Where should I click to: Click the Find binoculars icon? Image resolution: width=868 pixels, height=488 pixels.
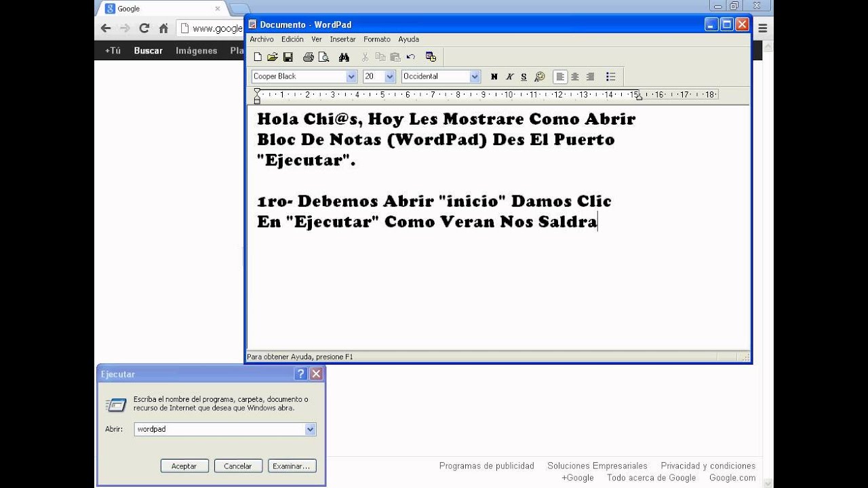click(x=344, y=57)
